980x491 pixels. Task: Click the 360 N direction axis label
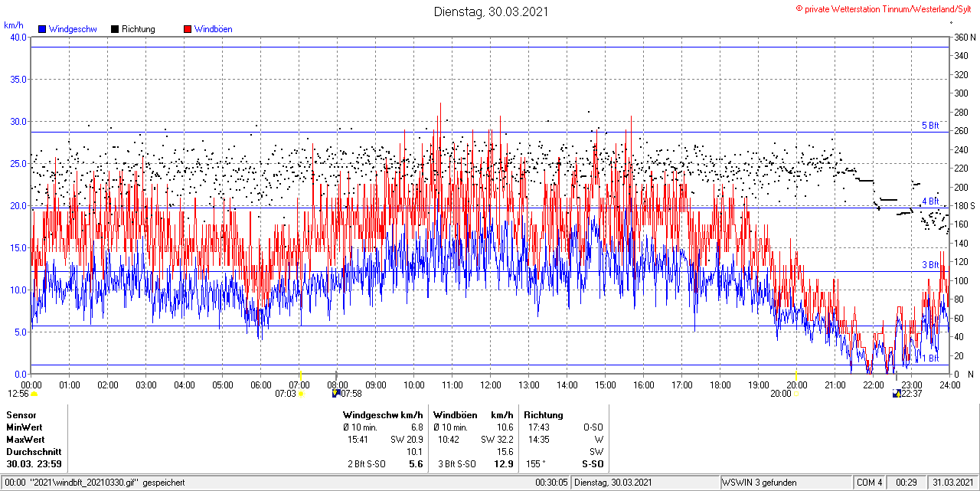click(964, 38)
